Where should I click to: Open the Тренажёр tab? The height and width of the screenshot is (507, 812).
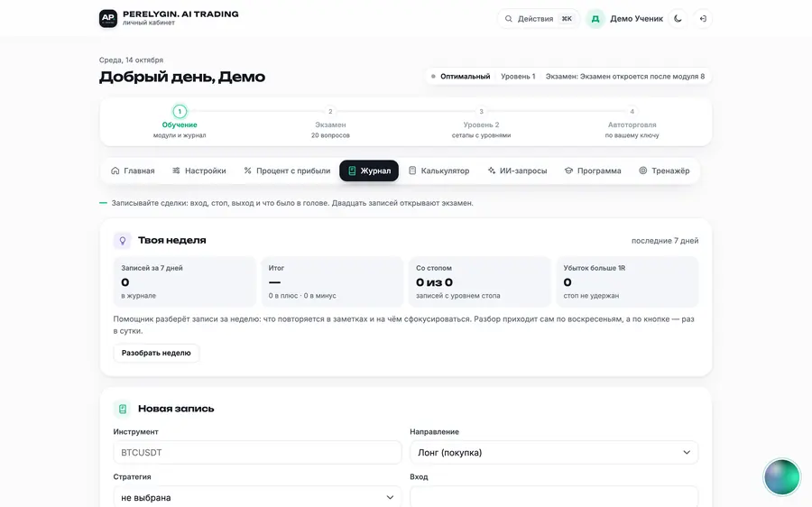[664, 171]
